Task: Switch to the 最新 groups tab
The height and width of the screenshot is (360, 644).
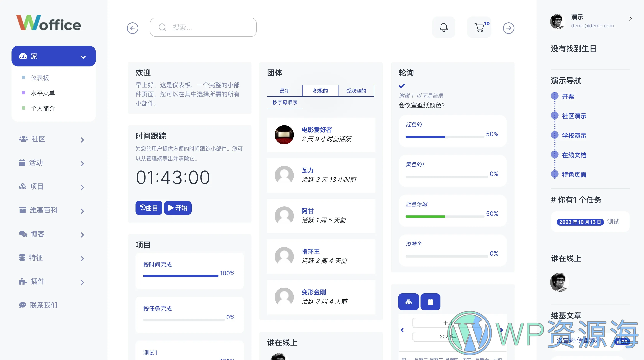Action: (284, 91)
